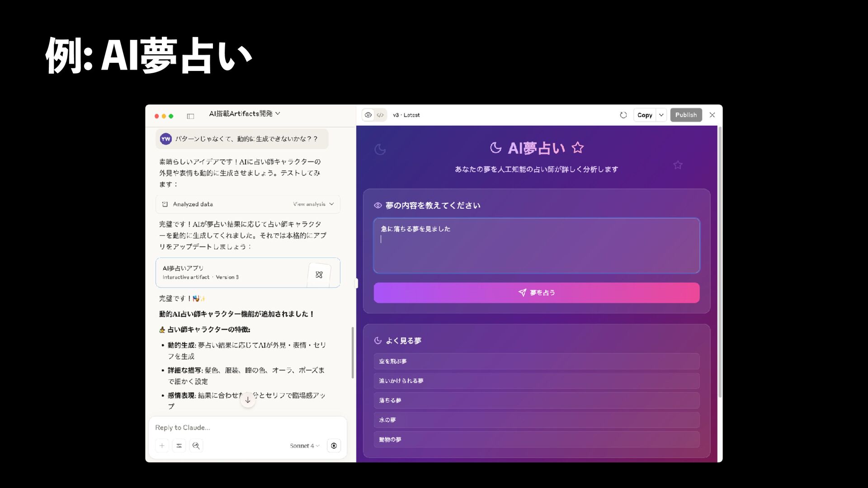Select the 水の夢 suggestion
This screenshot has height=488, width=868.
(537, 420)
